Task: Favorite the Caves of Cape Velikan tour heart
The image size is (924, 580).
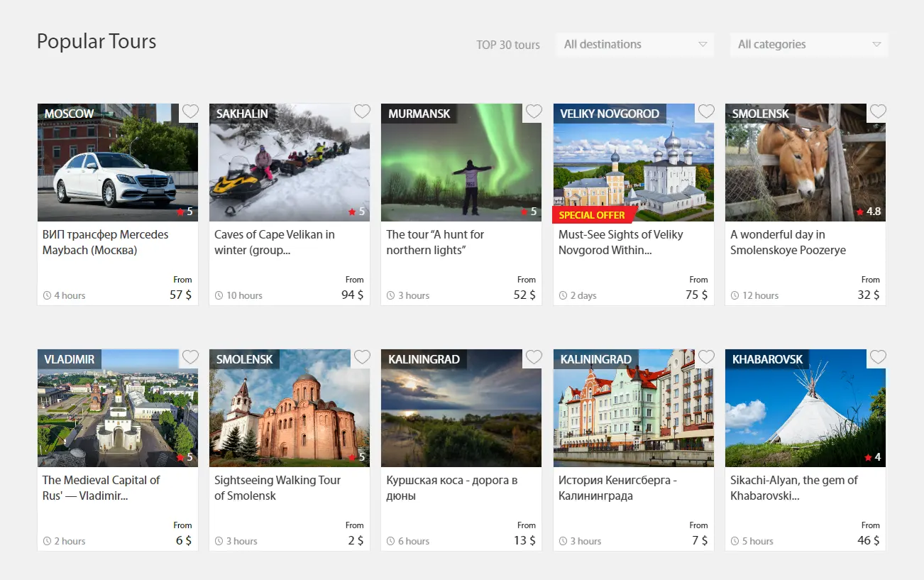Action: (362, 111)
